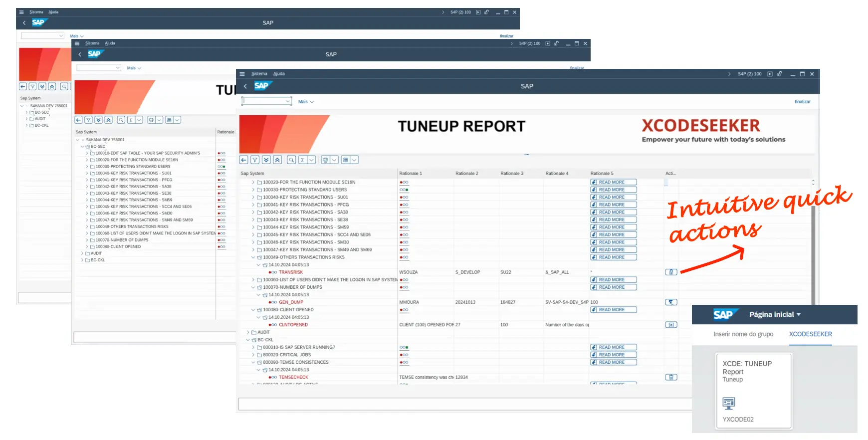The image size is (868, 440).
Task: Click the filter funnel icon in middle SAP window
Action: coord(88,120)
